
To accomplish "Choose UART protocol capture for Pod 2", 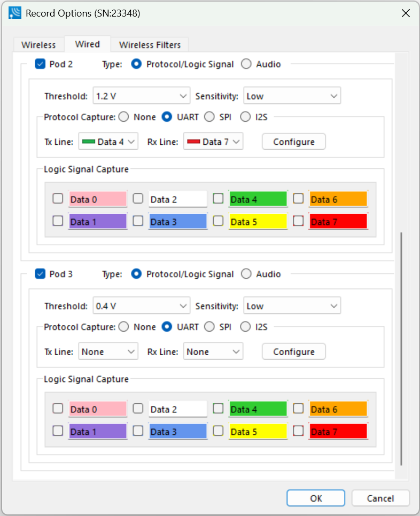I will (x=167, y=117).
